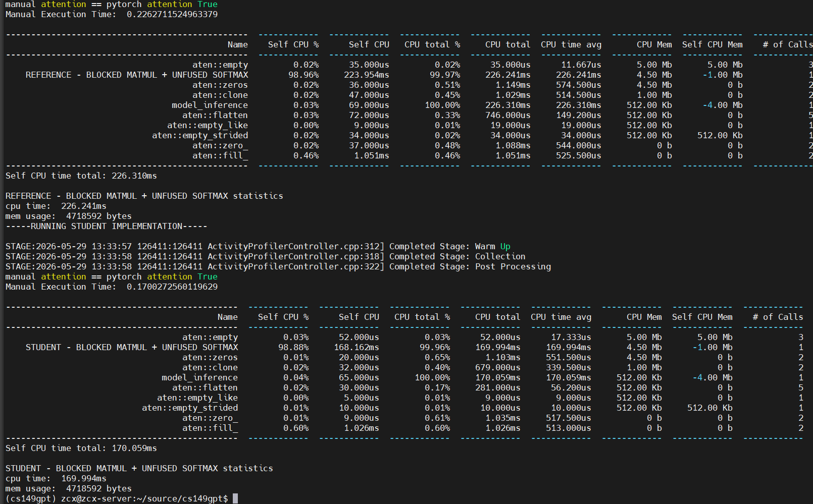813x504 pixels.
Task: Click the terminal cursor after the prompt
Action: click(x=235, y=498)
